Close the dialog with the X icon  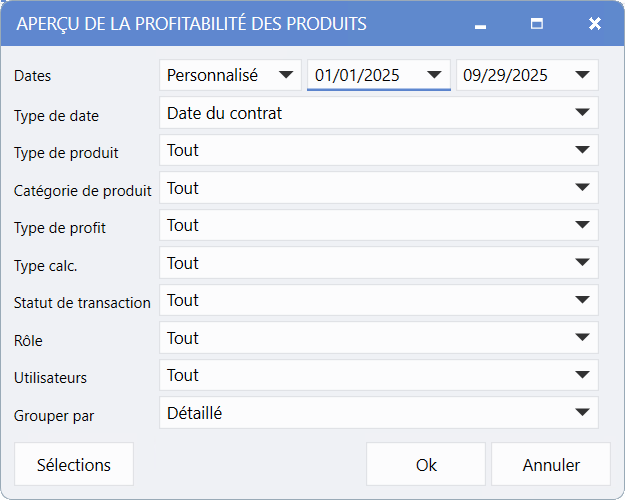(594, 23)
